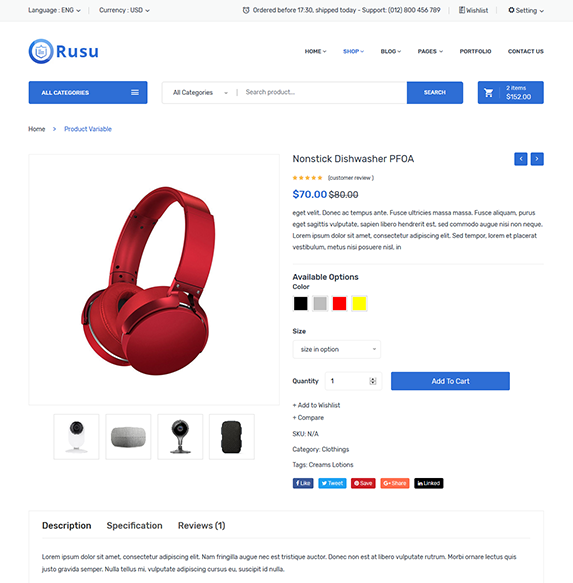Click the Rusu shield logo
The image size is (573, 583).
[41, 51]
